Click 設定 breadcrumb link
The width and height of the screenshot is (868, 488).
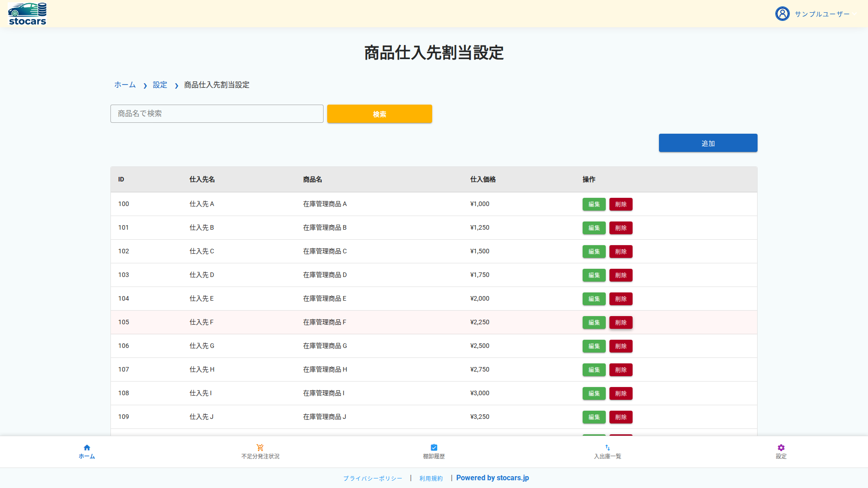pyautogui.click(x=160, y=85)
